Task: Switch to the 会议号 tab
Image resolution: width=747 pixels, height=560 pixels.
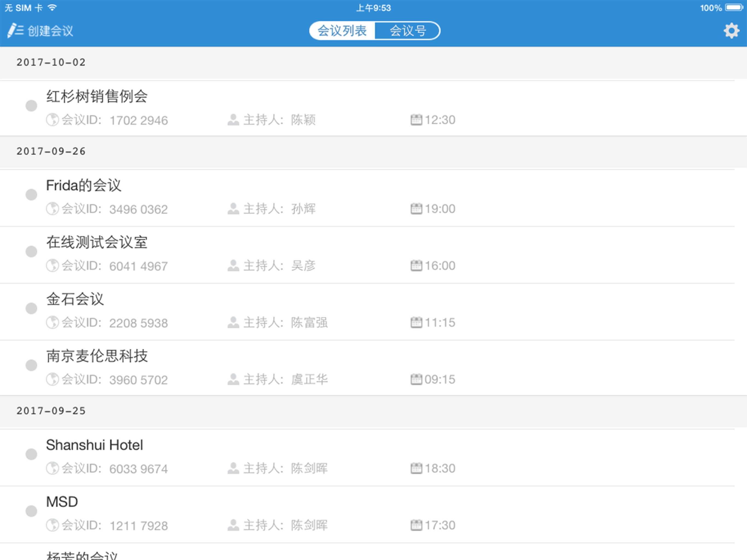Action: pyautogui.click(x=408, y=31)
